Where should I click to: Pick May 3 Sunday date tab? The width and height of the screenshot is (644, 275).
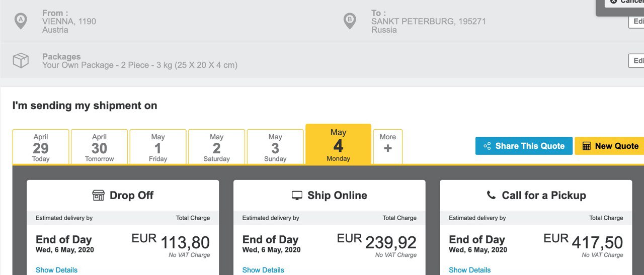[275, 147]
